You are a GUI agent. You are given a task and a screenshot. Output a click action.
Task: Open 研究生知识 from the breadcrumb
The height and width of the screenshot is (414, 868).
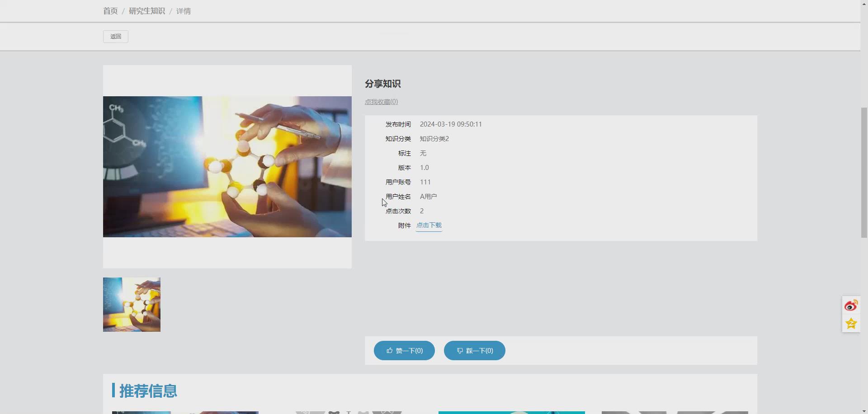(147, 11)
